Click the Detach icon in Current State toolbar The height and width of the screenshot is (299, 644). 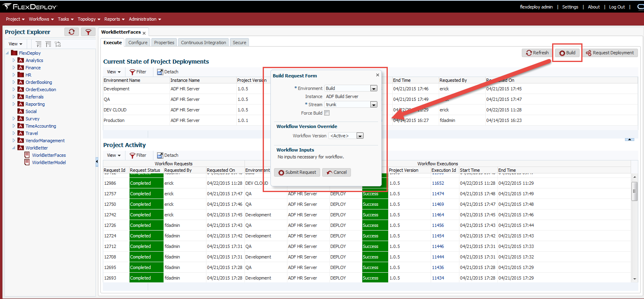160,72
